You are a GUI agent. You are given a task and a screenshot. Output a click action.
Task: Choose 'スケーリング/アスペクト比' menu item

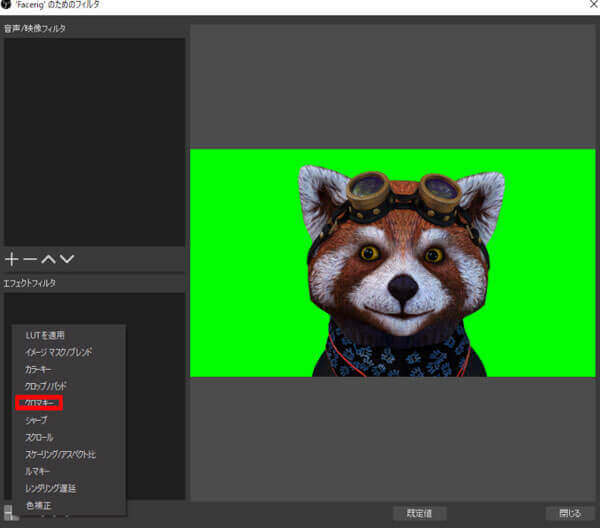point(60,454)
